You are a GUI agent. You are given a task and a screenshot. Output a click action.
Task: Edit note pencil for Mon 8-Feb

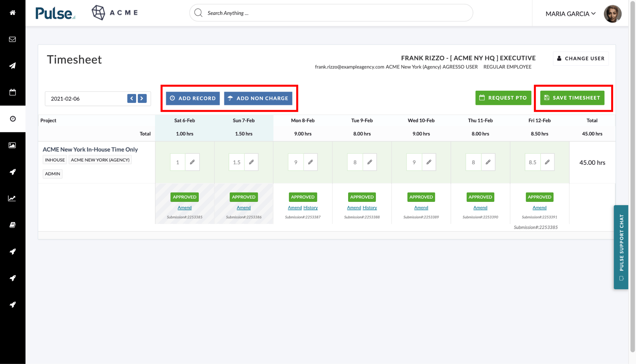[310, 162]
